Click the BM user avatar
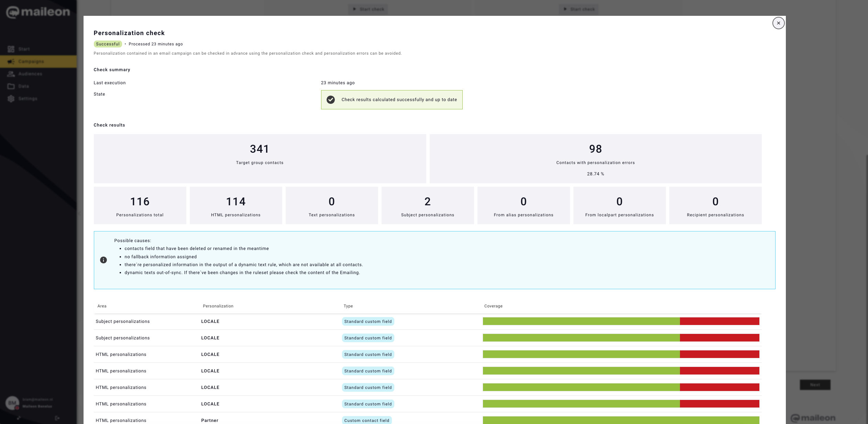Viewport: 868px width, 424px height. [12, 403]
